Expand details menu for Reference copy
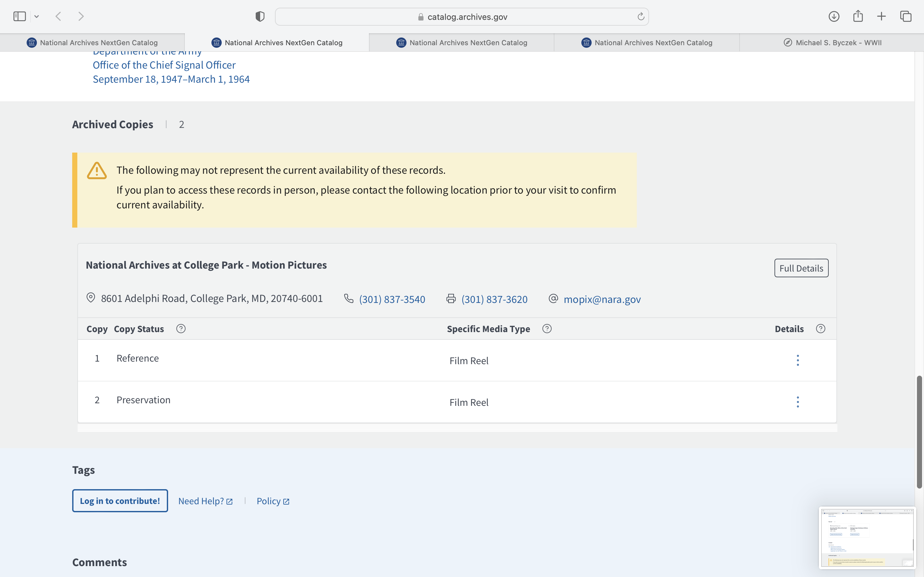The width and height of the screenshot is (924, 577). coord(798,360)
